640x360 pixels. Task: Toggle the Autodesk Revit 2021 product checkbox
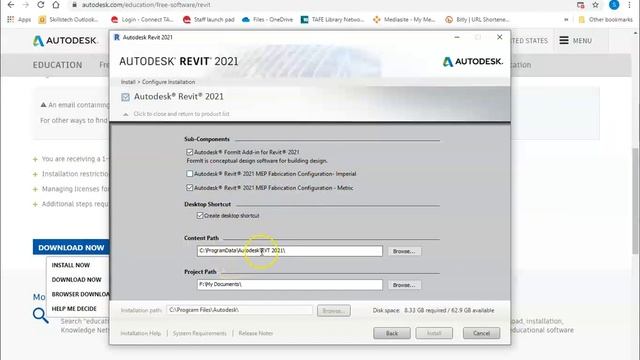125,97
